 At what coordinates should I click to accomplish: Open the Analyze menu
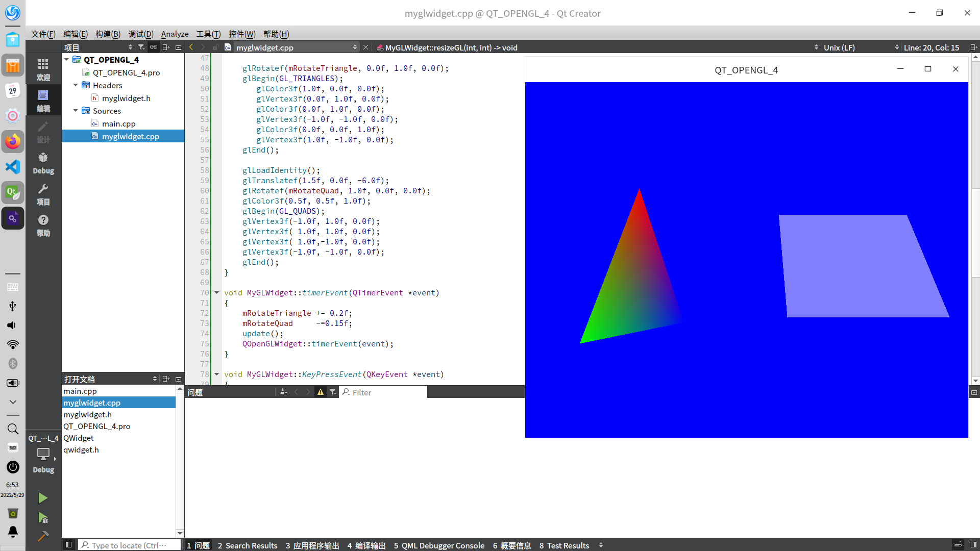tap(175, 34)
